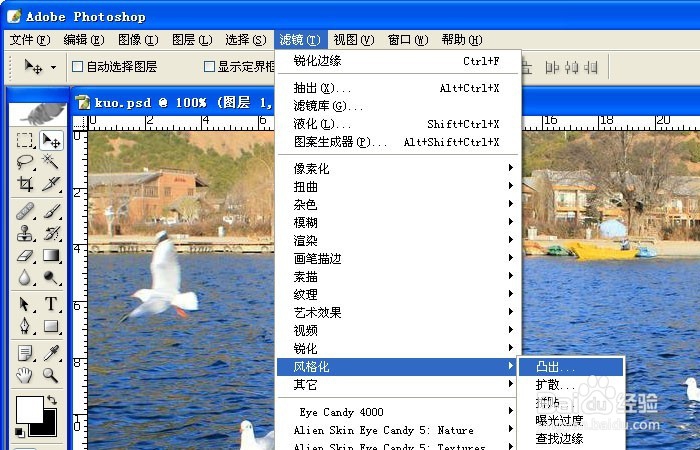Choose 扩散 from the stylize submenu

point(571,385)
